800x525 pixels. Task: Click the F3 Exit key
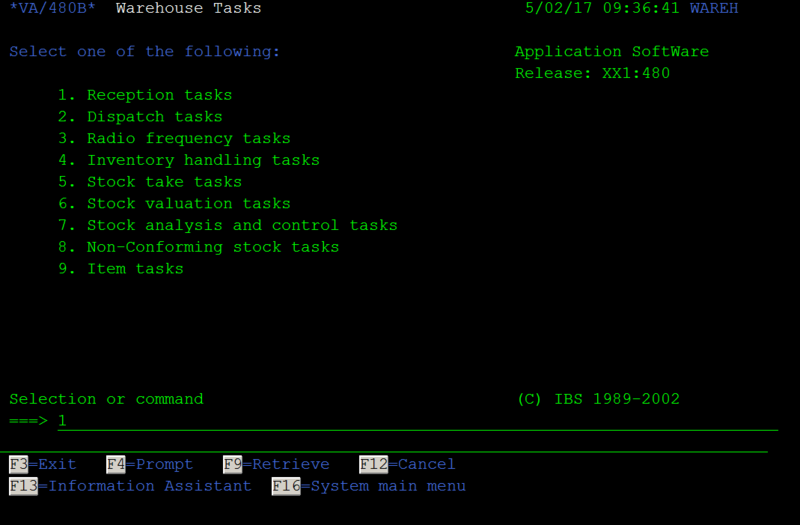pos(43,464)
